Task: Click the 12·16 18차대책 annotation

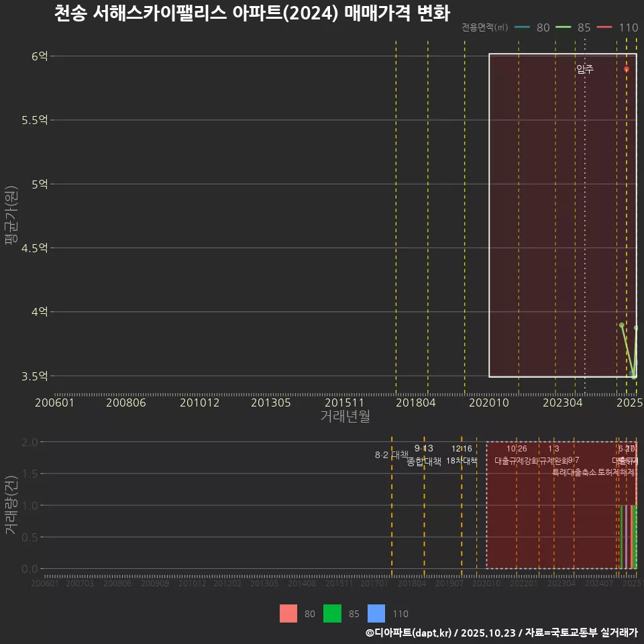Action: pyautogui.click(x=462, y=455)
